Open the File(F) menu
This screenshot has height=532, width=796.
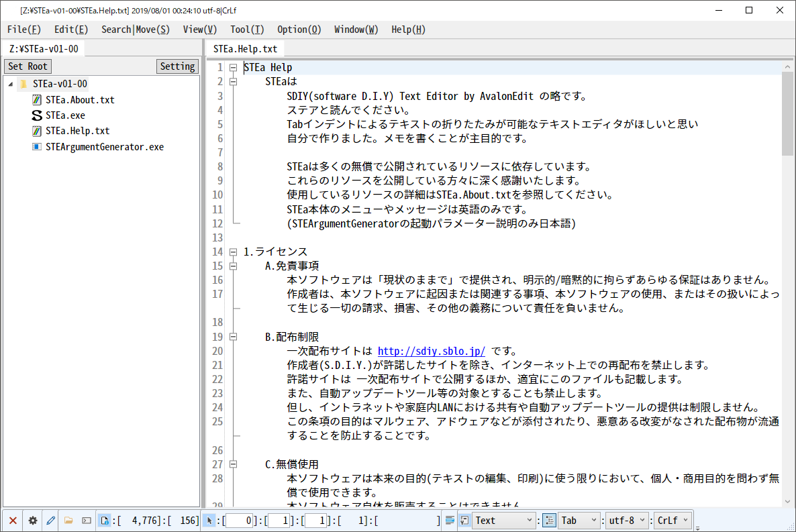pos(24,30)
